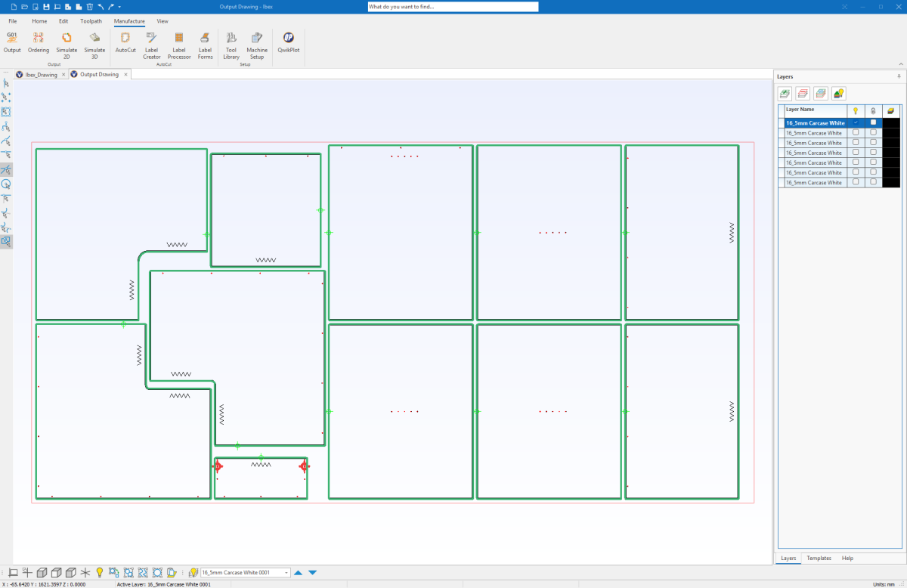The width and height of the screenshot is (907, 588).
Task: Click the black color swatch of highlighted layer
Action: click(892, 122)
